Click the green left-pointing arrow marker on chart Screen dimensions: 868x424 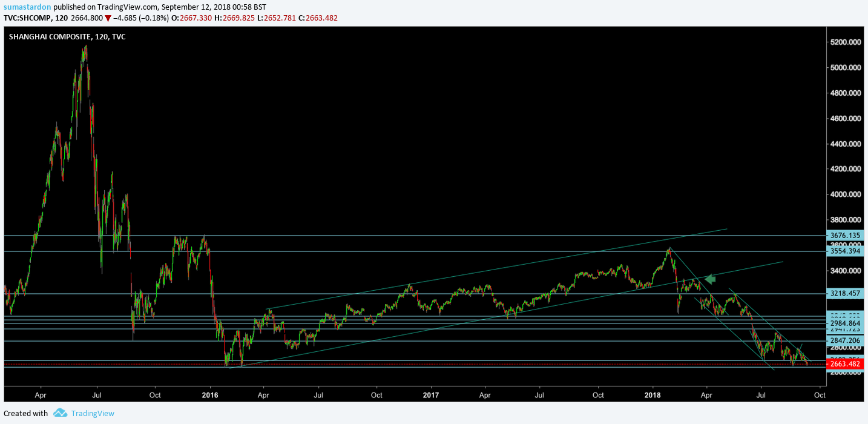click(710, 279)
